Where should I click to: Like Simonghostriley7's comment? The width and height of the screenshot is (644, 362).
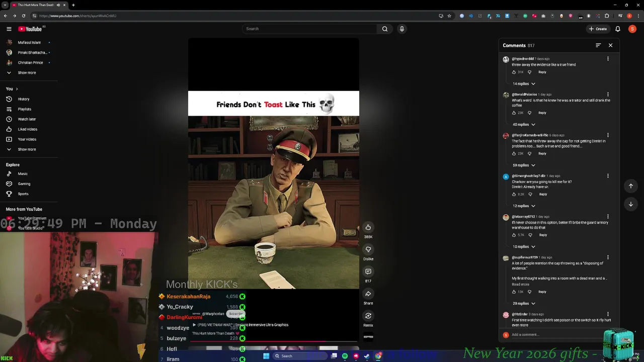pyautogui.click(x=514, y=194)
